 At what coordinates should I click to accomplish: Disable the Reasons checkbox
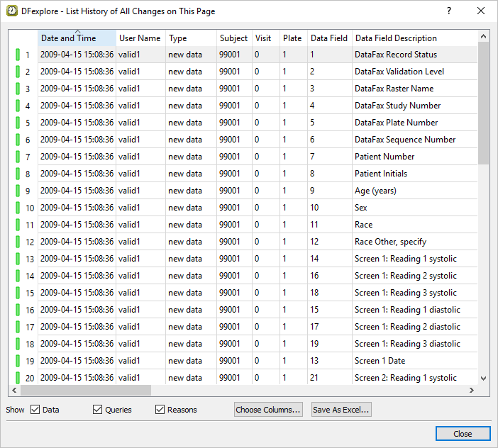tap(160, 410)
